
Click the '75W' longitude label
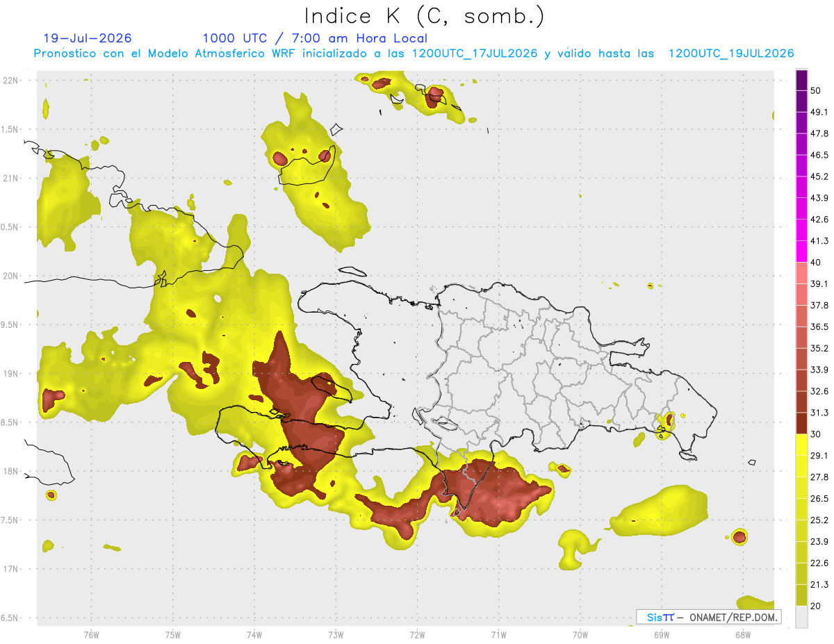point(173,634)
